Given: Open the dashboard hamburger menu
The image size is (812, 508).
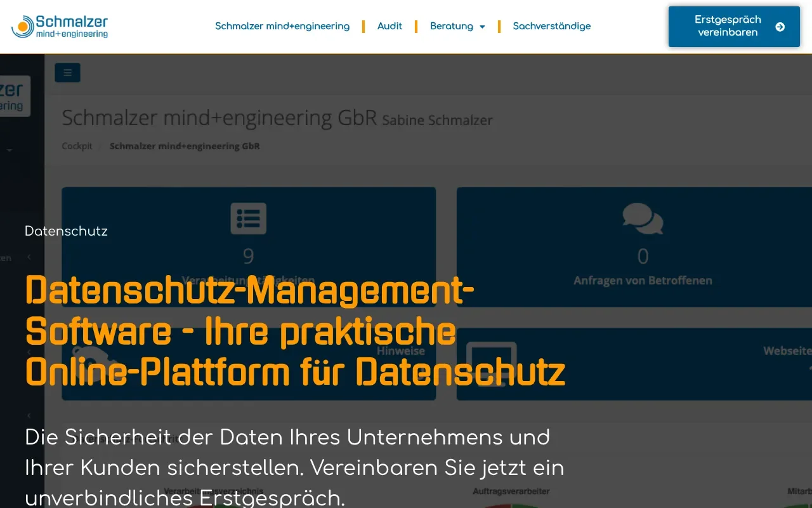Looking at the screenshot, I should (67, 72).
